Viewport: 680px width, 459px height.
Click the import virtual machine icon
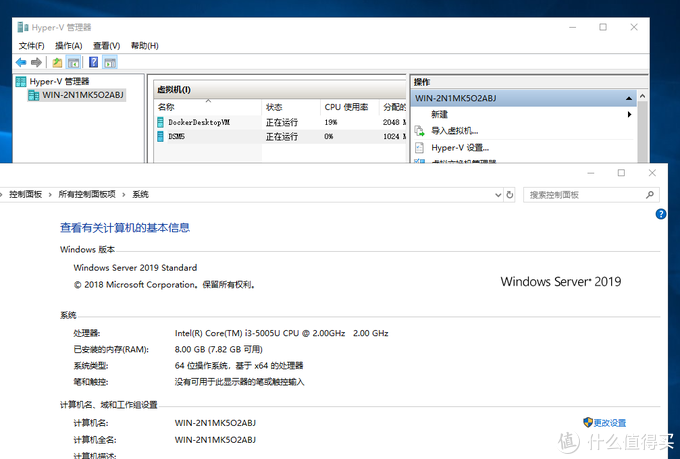point(419,131)
